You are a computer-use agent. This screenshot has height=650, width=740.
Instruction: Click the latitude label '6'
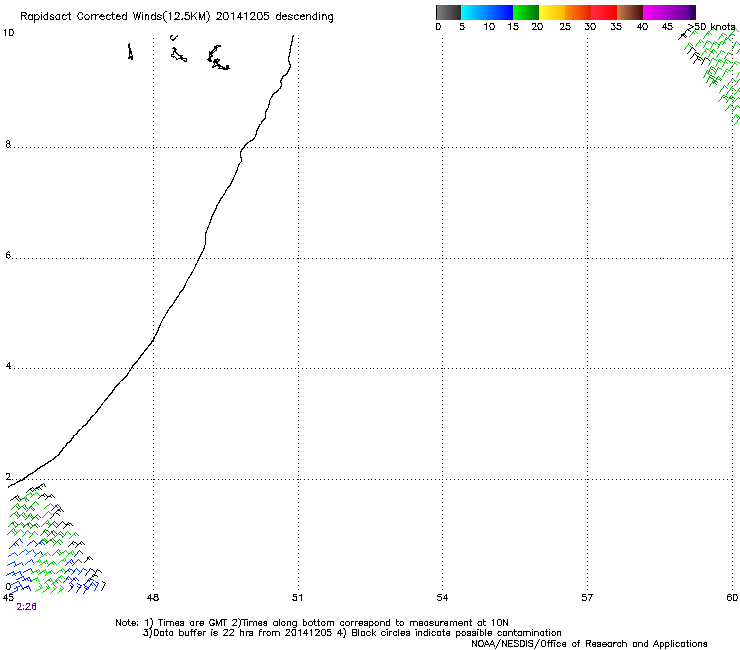[8, 255]
